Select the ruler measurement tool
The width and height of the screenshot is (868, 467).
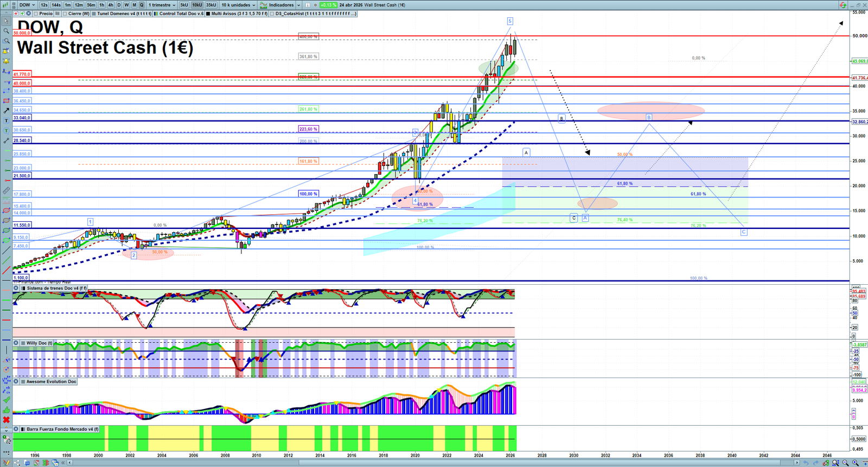7,190
